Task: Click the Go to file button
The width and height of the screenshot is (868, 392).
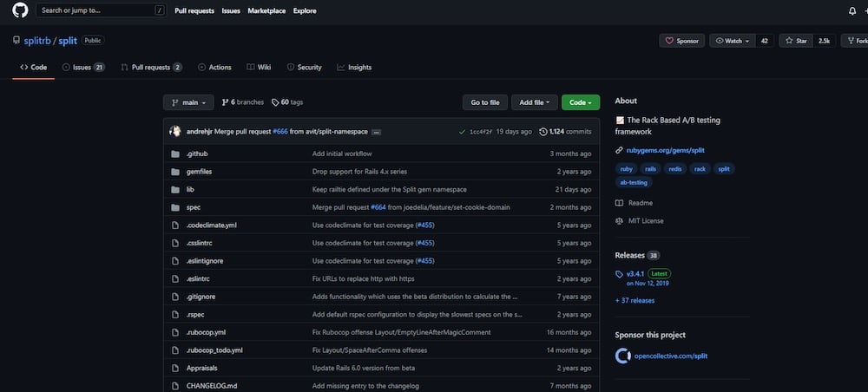Action: click(484, 102)
